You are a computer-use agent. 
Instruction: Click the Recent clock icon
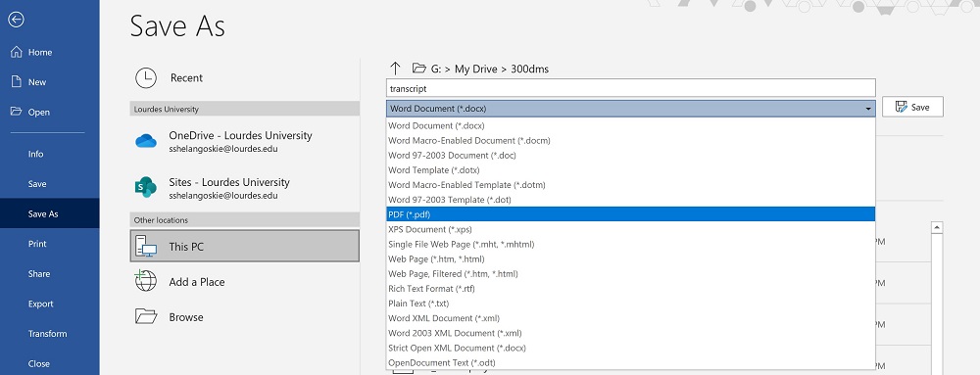pos(146,78)
